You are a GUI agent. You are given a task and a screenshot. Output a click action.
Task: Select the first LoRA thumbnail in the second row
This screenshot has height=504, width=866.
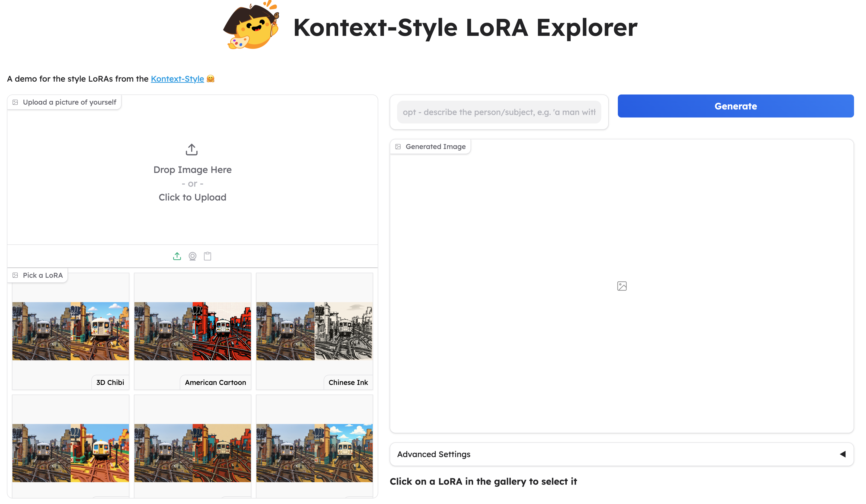70,453
